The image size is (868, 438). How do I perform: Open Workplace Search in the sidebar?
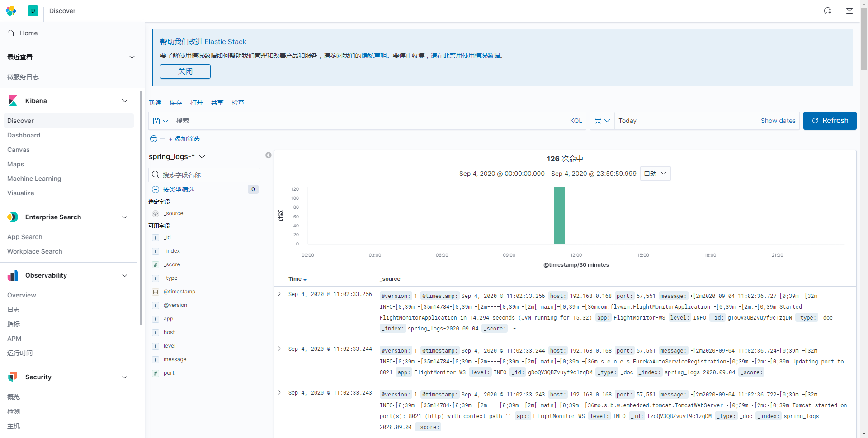tap(35, 251)
